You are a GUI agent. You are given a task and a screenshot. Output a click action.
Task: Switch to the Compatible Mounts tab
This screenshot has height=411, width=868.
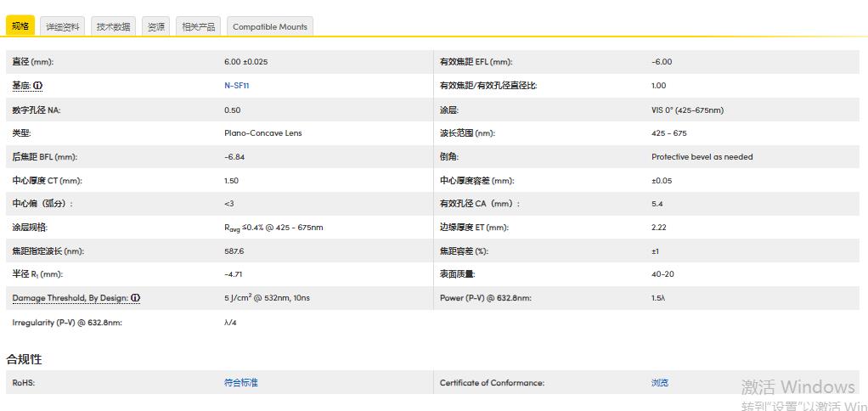tap(270, 26)
